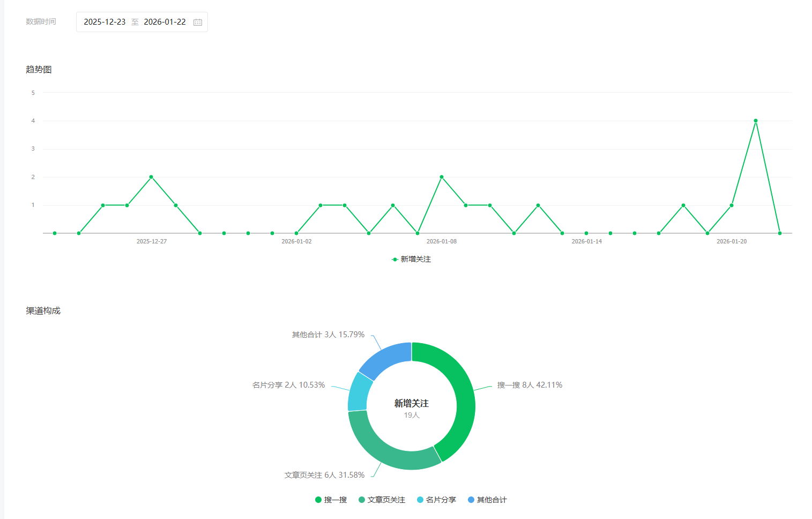Click the 名片分享 2人 10.53% label
The width and height of the screenshot is (812, 519).
pos(288,385)
